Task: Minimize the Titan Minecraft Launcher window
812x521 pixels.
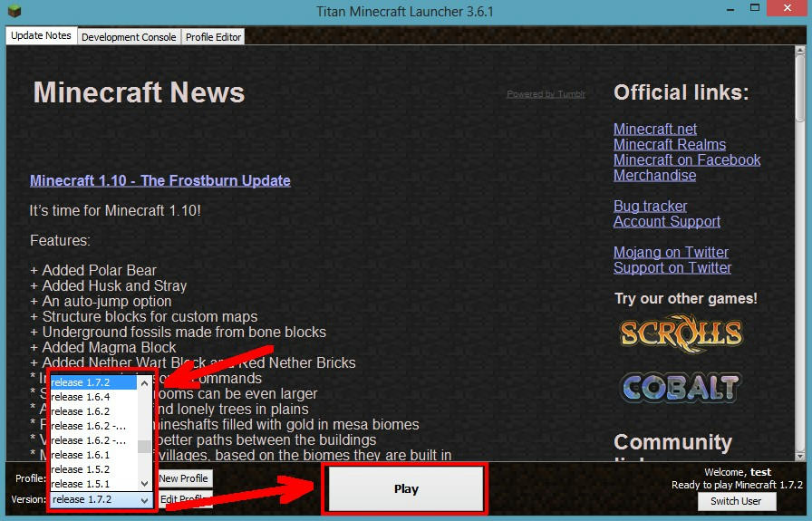Action: tap(730, 10)
